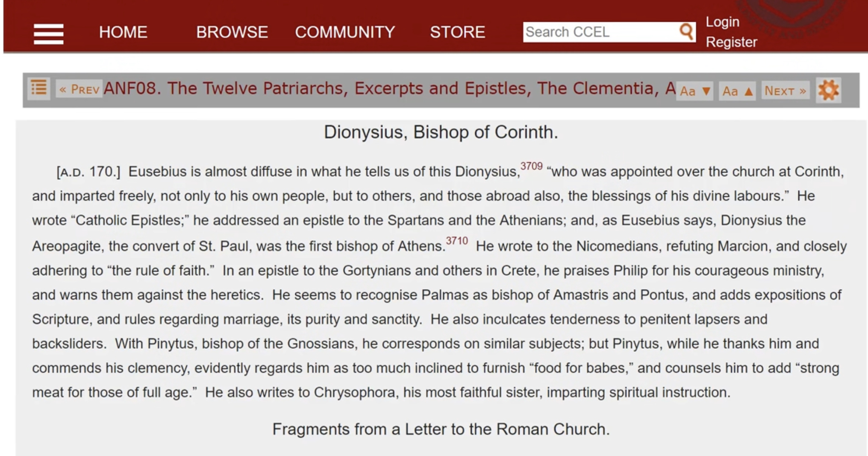The width and height of the screenshot is (868, 456).
Task: Go to the Next page
Action: coord(785,91)
